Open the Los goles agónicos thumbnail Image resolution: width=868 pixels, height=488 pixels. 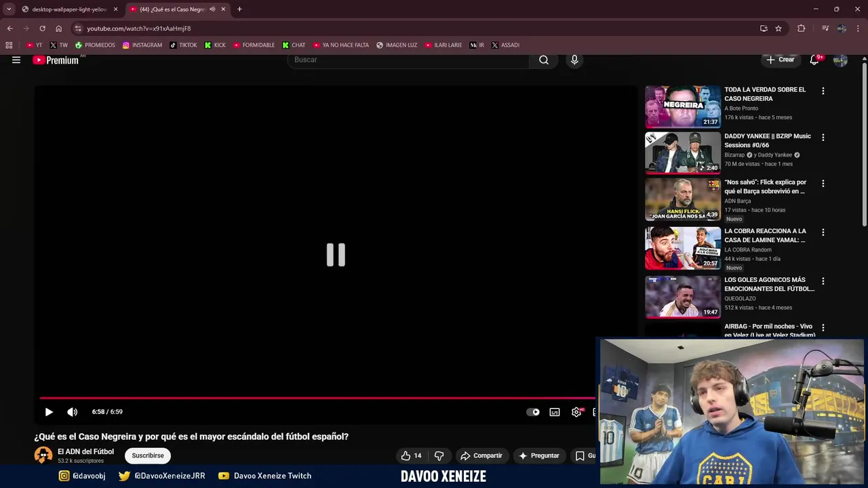(683, 297)
